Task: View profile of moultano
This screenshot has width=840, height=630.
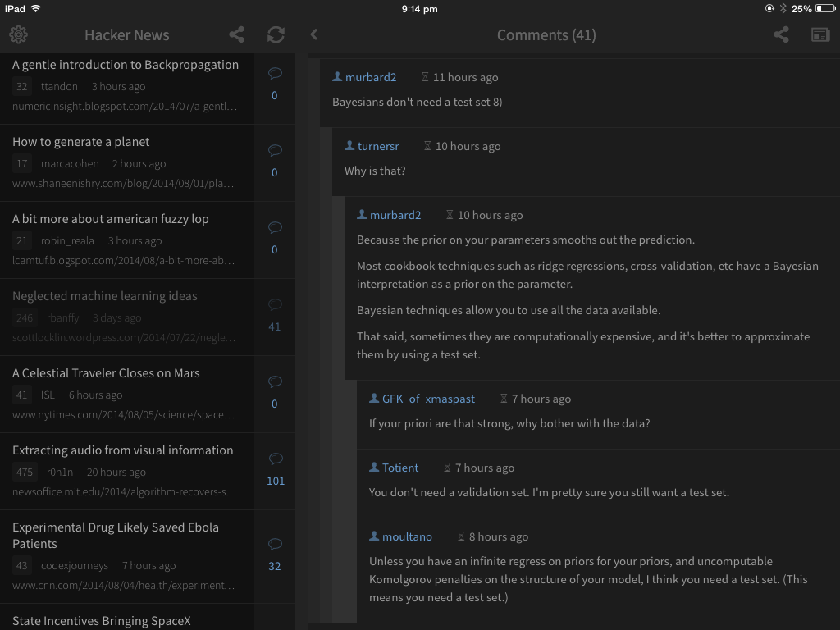Action: (x=407, y=536)
